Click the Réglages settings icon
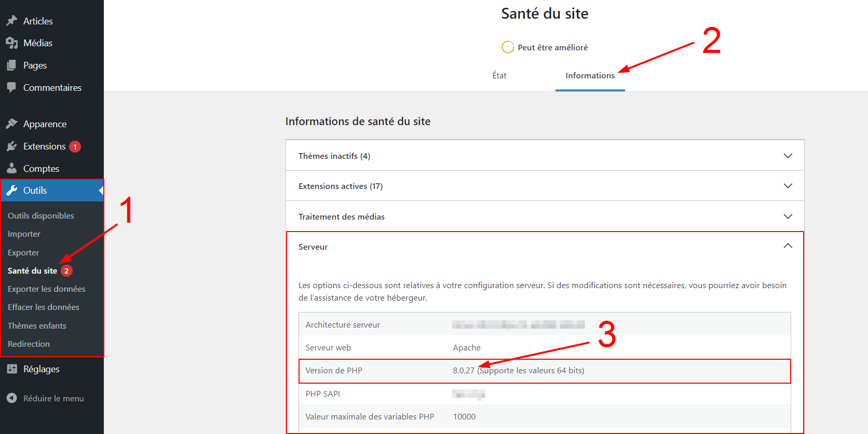868x434 pixels. 11,369
